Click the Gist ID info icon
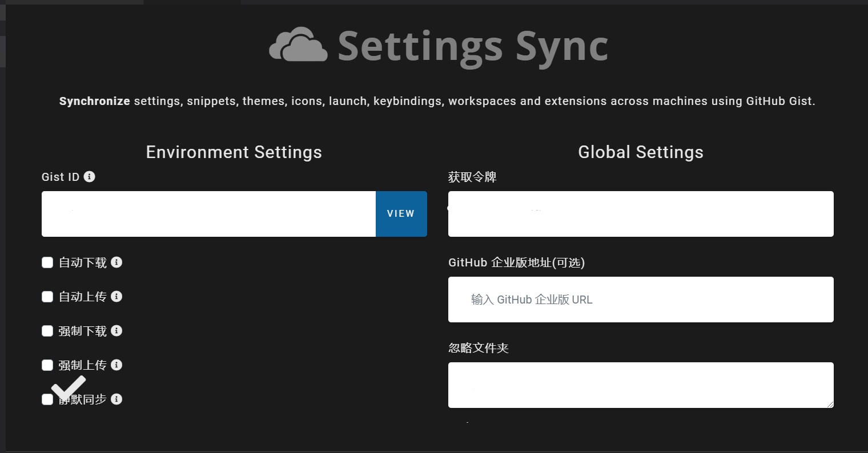This screenshot has width=868, height=453. pos(89,177)
